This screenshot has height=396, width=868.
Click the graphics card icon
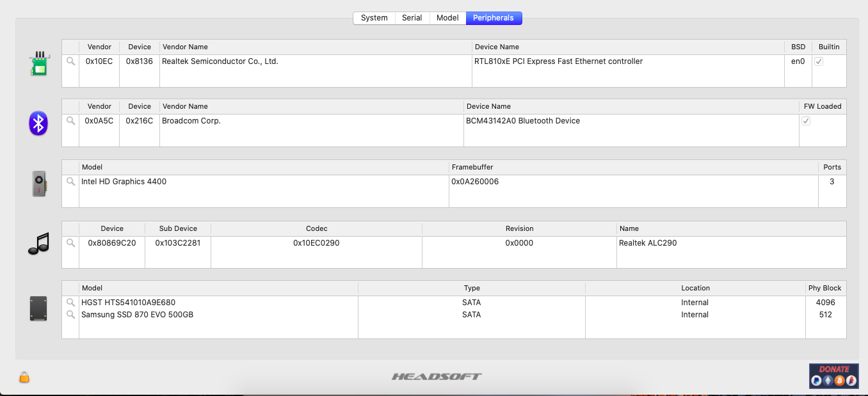click(39, 184)
